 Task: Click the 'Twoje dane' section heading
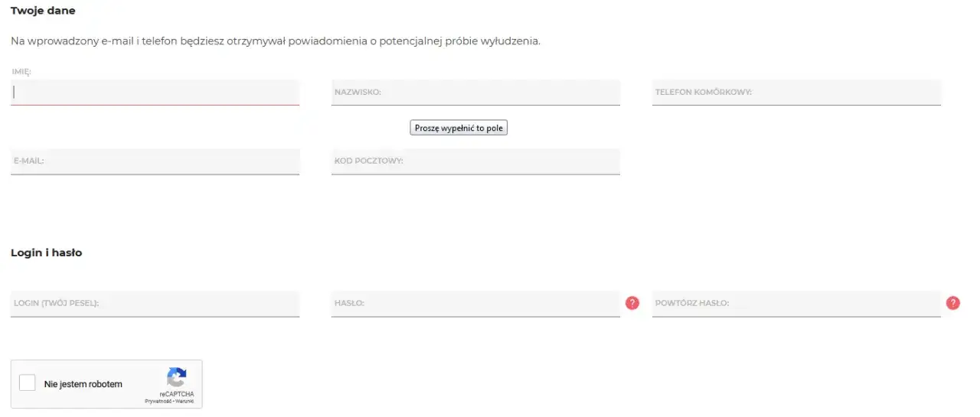click(x=43, y=11)
